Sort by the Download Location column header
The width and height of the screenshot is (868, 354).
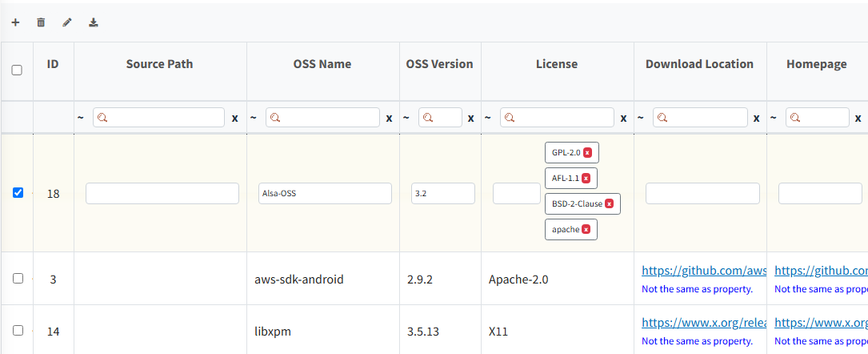click(x=699, y=64)
